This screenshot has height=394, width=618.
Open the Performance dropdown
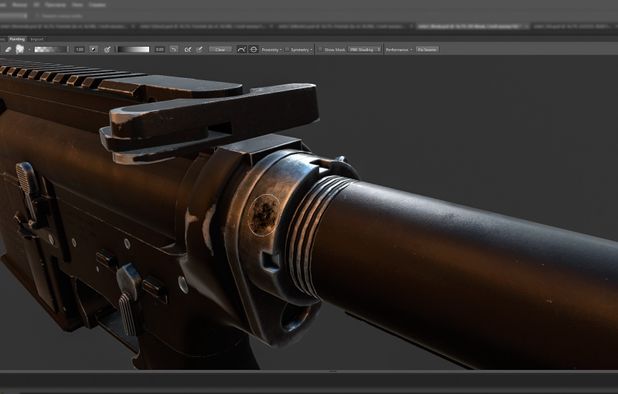click(398, 50)
